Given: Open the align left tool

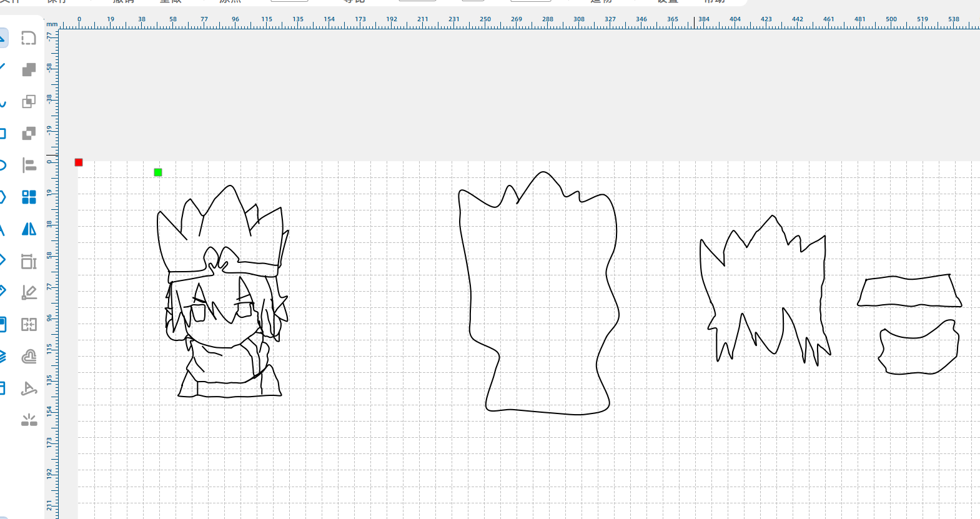Looking at the screenshot, I should point(29,166).
